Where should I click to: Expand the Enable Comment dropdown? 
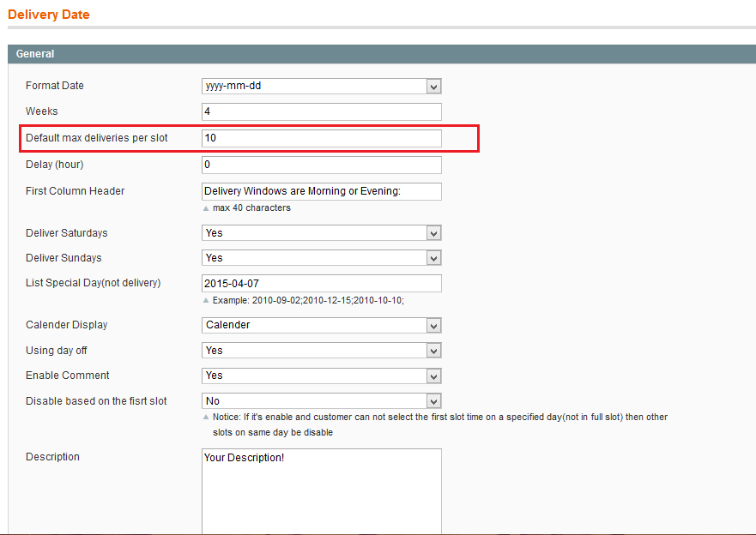(322, 376)
